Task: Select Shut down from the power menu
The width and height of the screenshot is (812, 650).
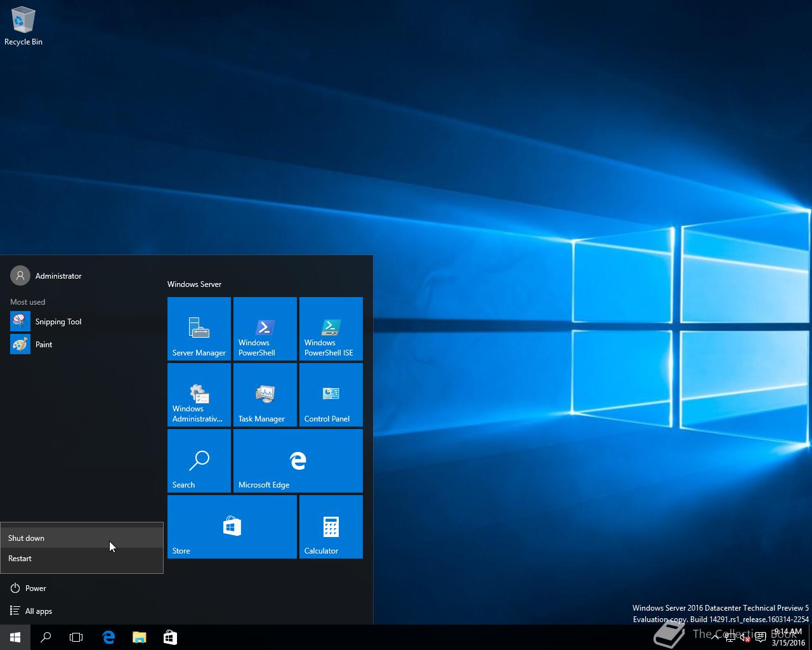Action: click(82, 538)
